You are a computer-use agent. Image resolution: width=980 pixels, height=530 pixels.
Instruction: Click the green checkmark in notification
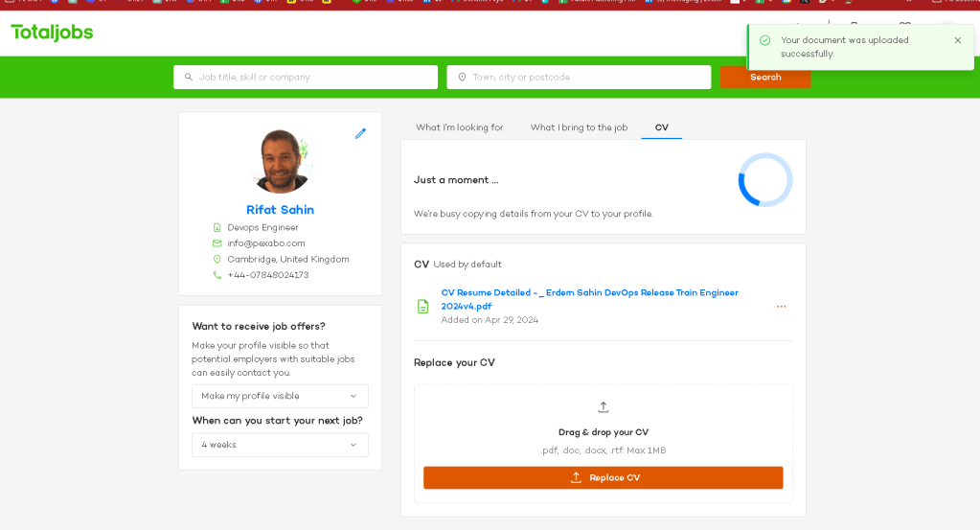tap(764, 40)
